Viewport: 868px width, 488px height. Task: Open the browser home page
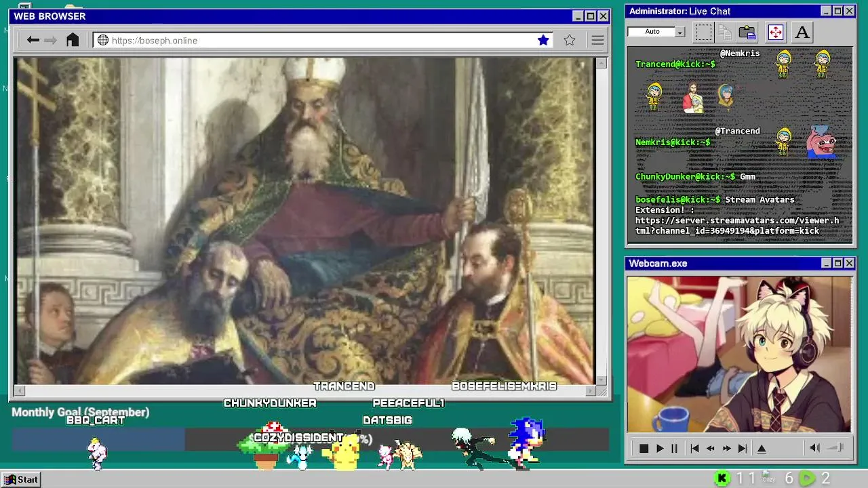pos(73,40)
